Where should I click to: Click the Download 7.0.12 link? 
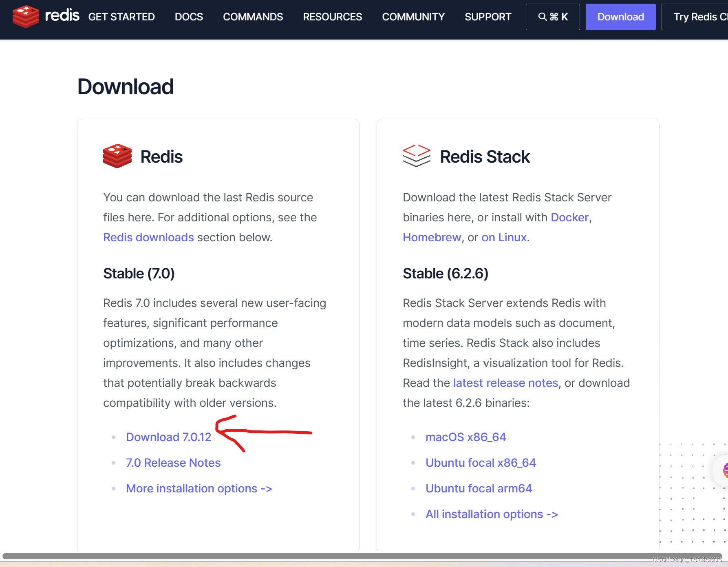coord(168,437)
